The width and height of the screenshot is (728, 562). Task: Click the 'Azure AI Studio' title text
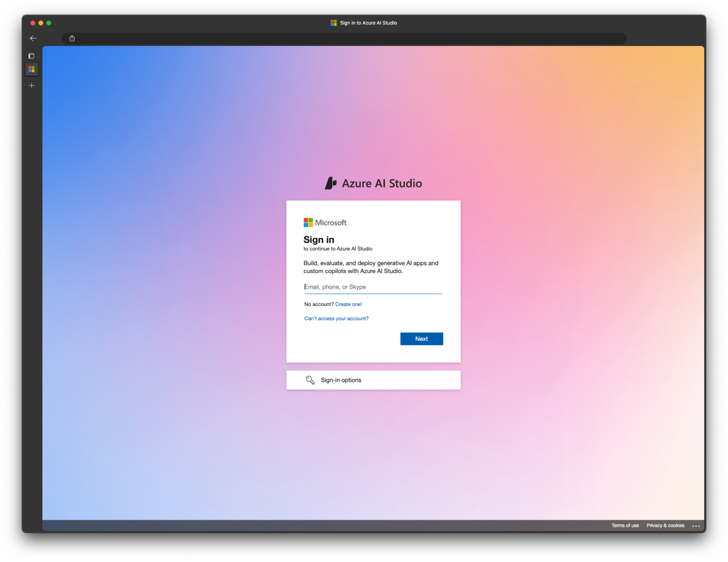pos(382,184)
